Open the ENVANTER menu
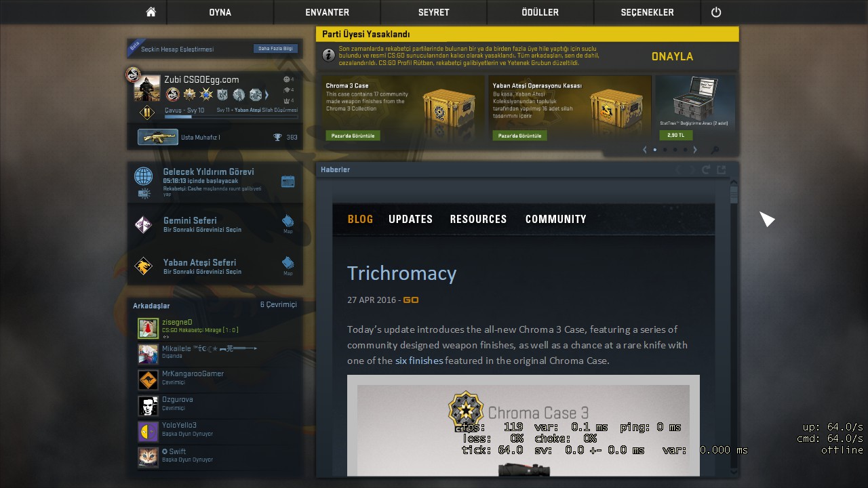 click(x=328, y=12)
